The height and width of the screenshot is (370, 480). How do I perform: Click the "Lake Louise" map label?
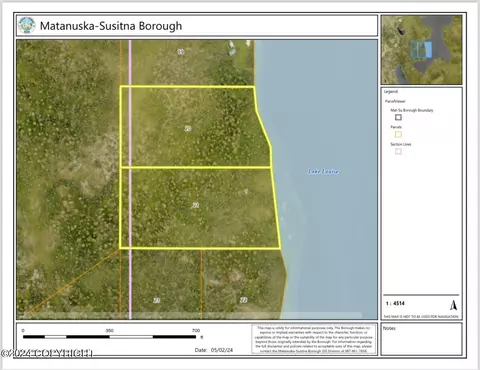coord(323,171)
